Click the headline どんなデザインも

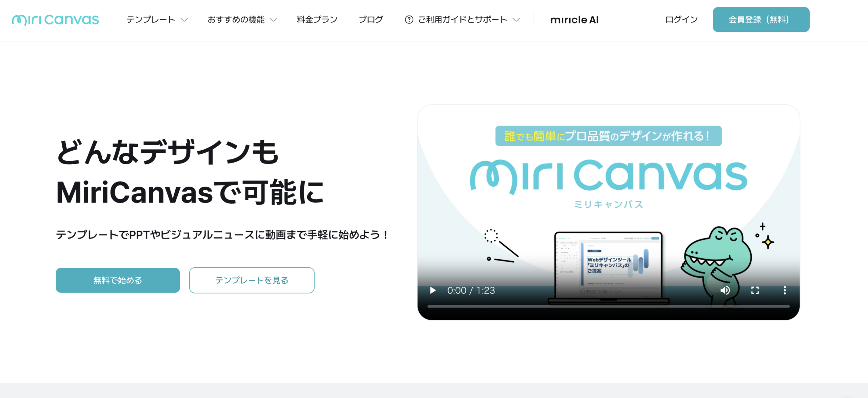click(x=167, y=152)
